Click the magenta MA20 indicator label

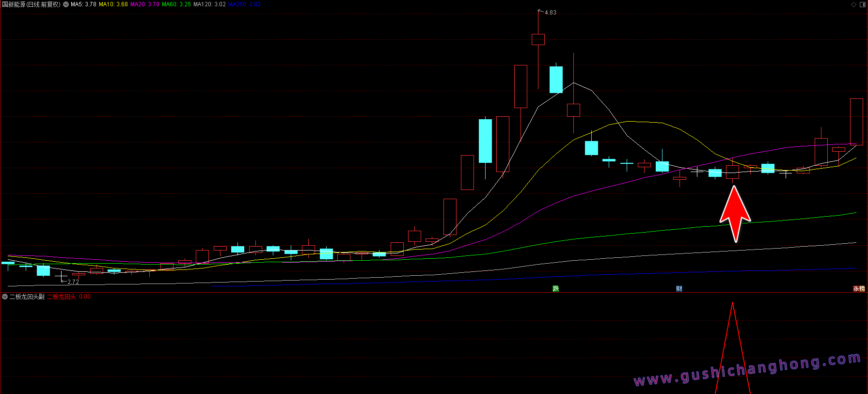(x=144, y=4)
